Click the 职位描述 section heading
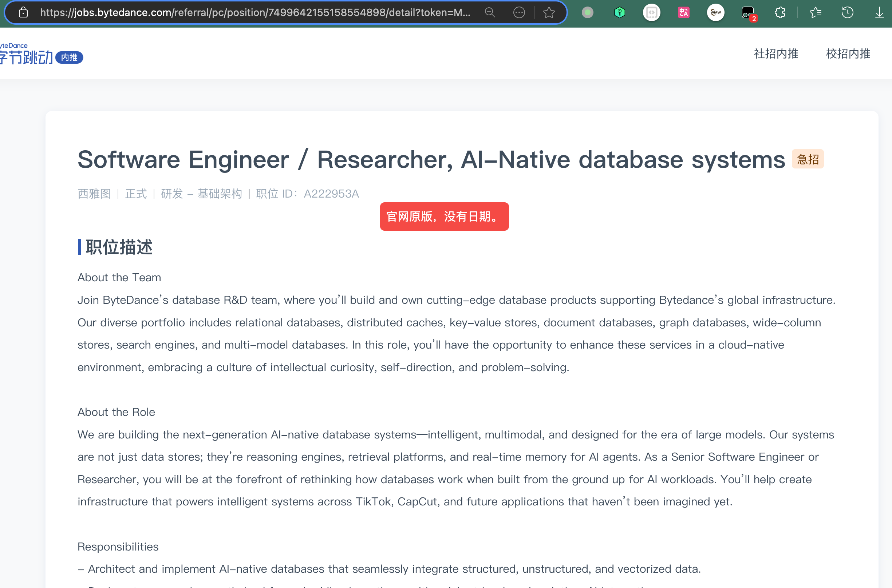The width and height of the screenshot is (892, 588). click(x=119, y=247)
